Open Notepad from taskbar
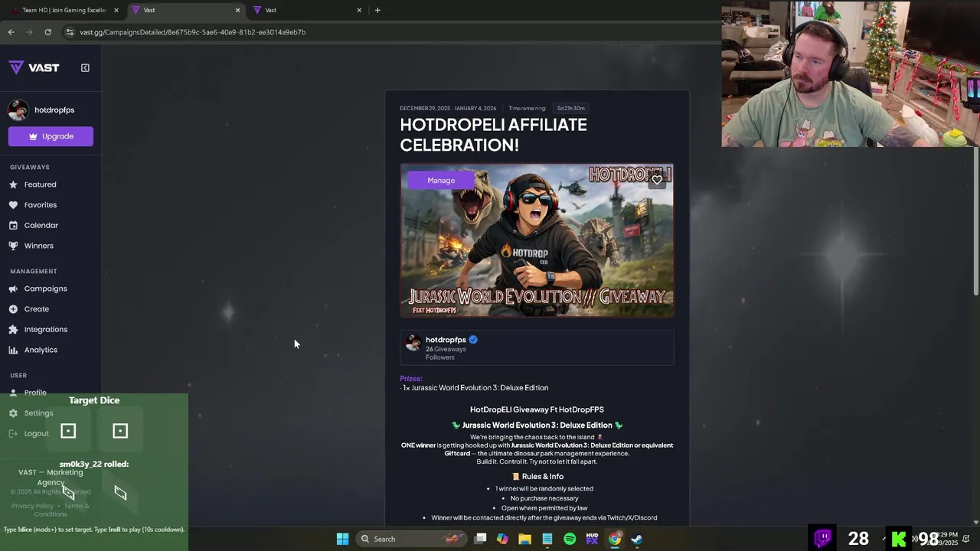Screen dimensions: 980x551 point(547,539)
